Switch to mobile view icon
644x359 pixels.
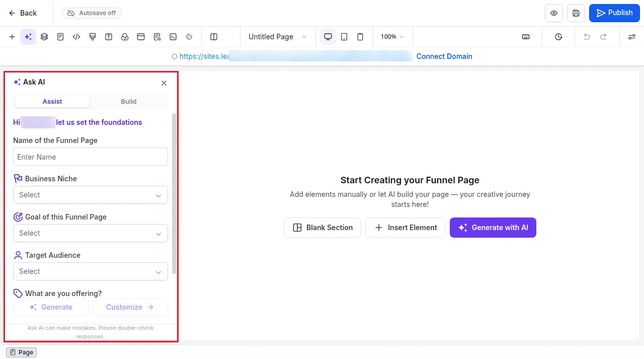click(360, 37)
